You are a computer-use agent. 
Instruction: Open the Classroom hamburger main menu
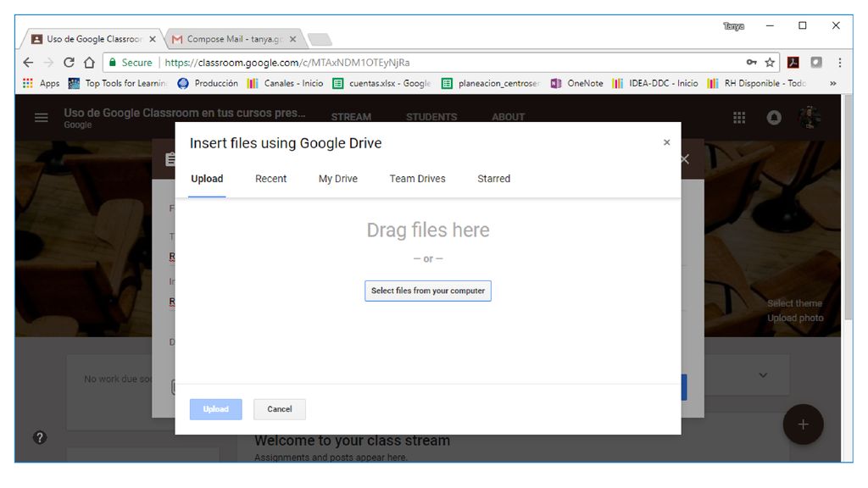click(41, 117)
